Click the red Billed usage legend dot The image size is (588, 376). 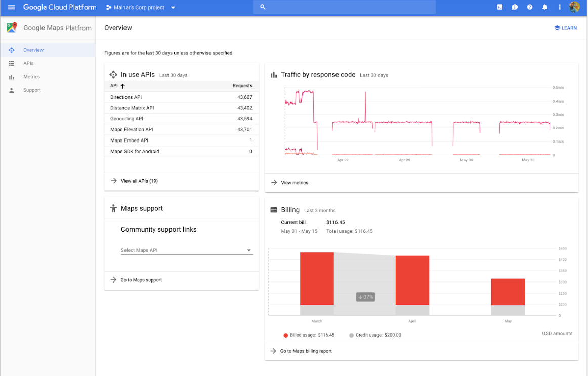286,335
